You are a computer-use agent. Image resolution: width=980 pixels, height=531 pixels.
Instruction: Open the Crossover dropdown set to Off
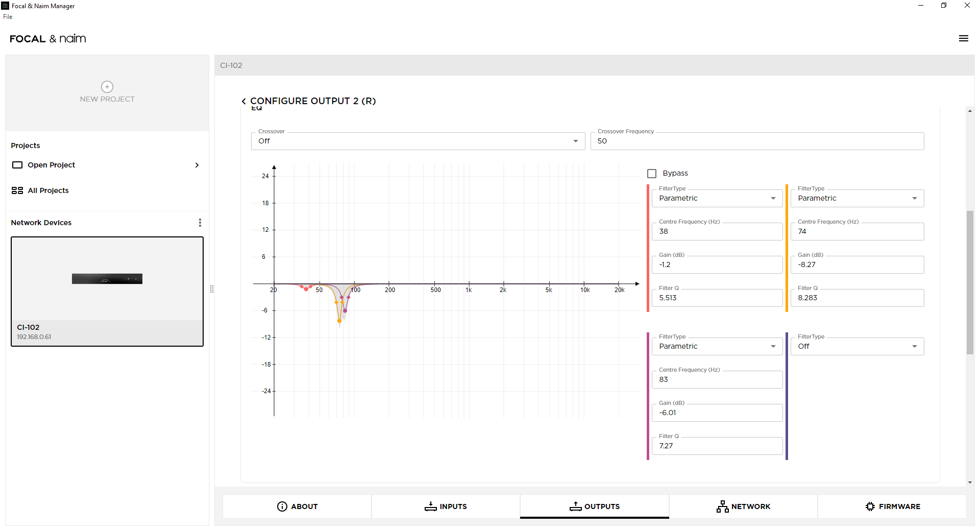(x=418, y=141)
